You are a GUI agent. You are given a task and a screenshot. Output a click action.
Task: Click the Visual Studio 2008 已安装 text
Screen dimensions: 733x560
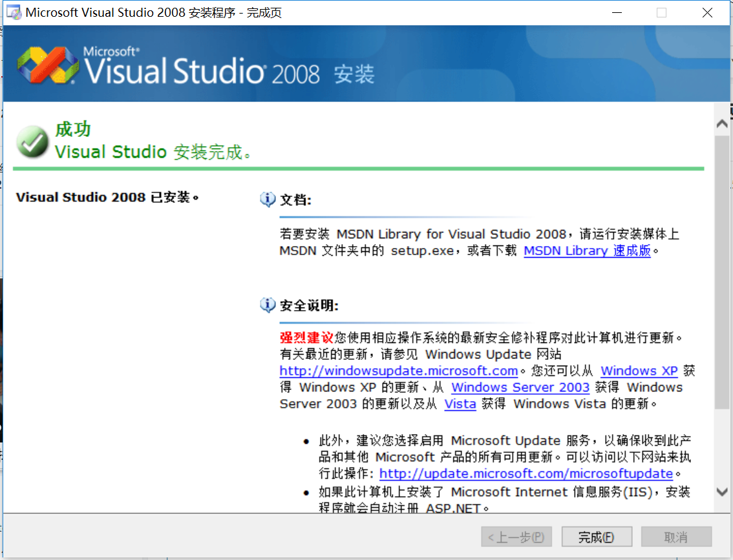tap(107, 197)
